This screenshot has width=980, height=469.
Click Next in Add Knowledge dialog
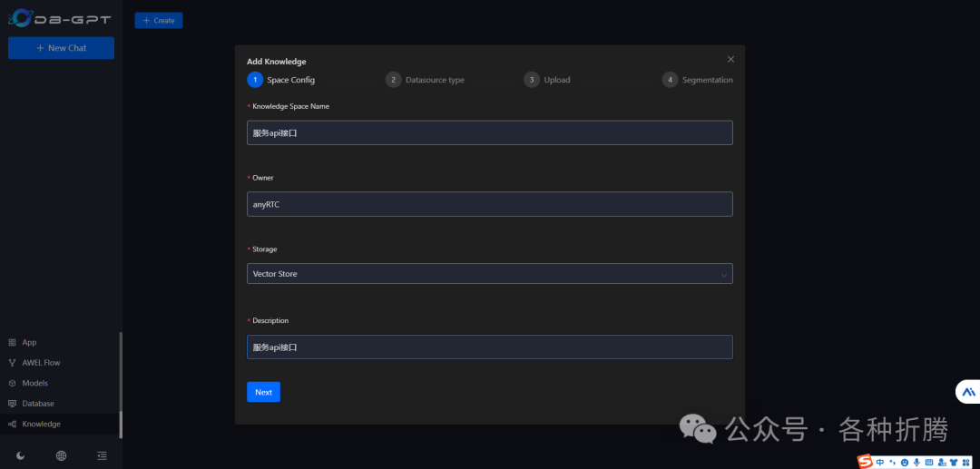coord(264,392)
